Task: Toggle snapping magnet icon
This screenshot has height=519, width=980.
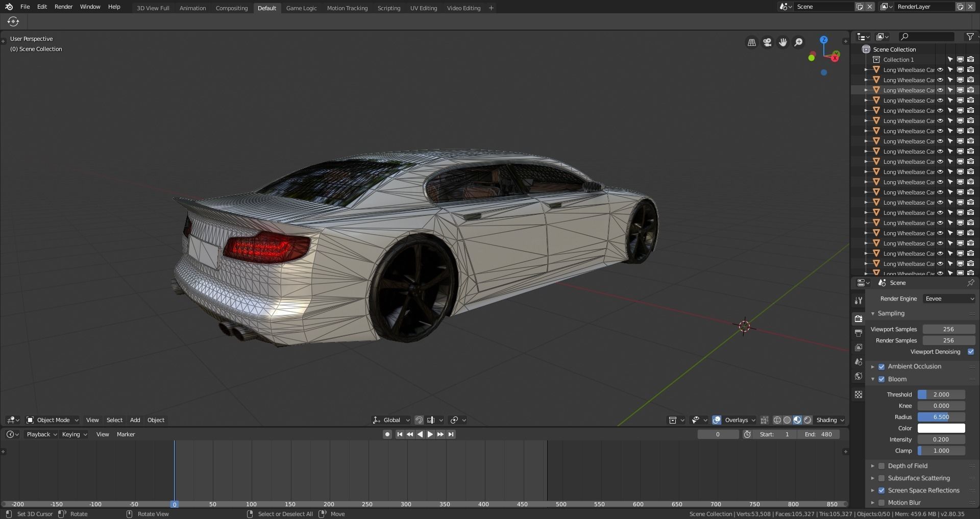Action: click(x=419, y=420)
